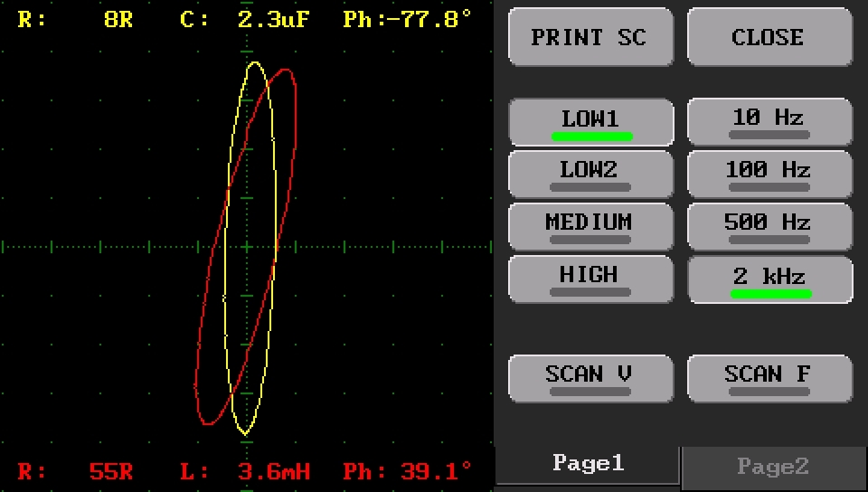Image resolution: width=868 pixels, height=492 pixels.
Task: Set frequency to 2 kHz
Action: click(769, 279)
